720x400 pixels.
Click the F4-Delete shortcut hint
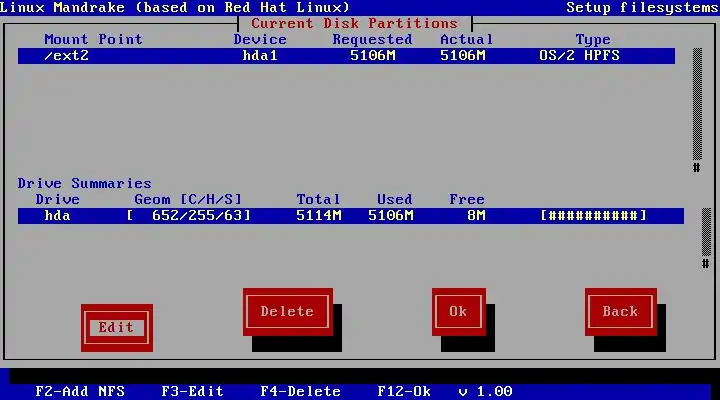point(301,392)
